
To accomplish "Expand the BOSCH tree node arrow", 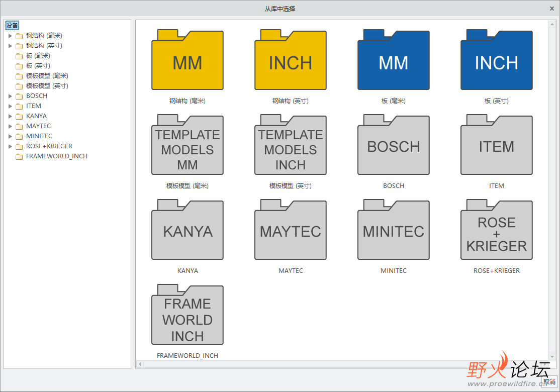I will (x=10, y=96).
